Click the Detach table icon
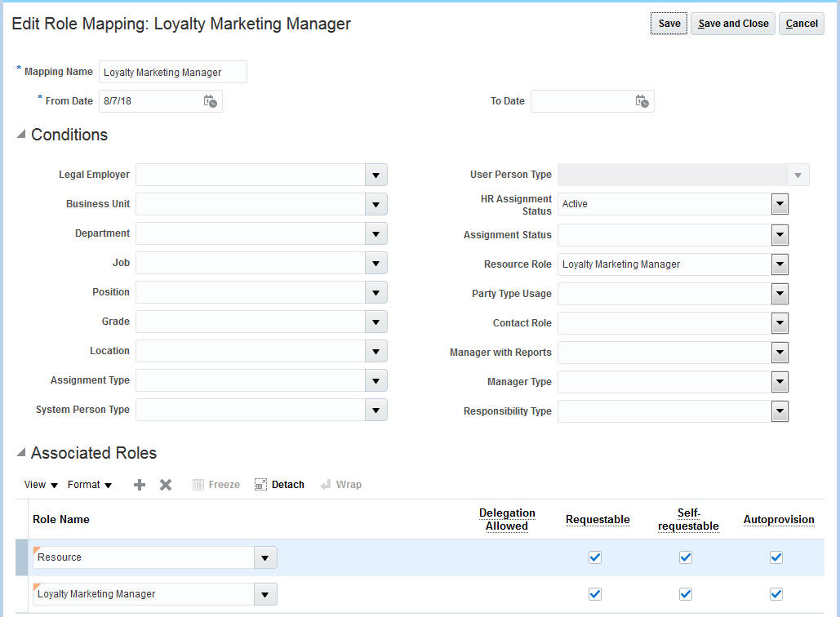 pos(261,485)
